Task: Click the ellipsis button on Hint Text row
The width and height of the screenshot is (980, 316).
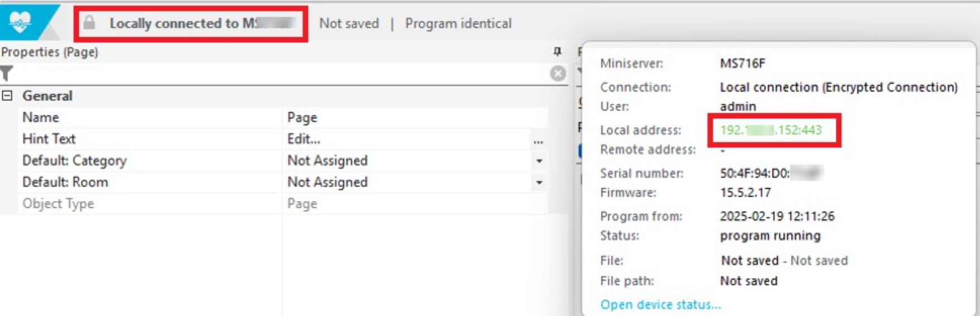Action: click(x=538, y=139)
